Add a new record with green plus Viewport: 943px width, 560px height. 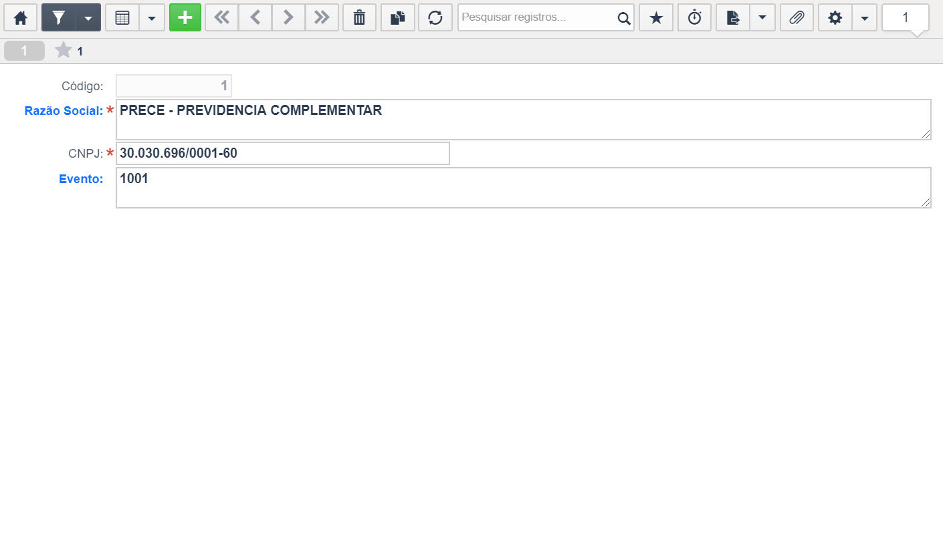185,18
